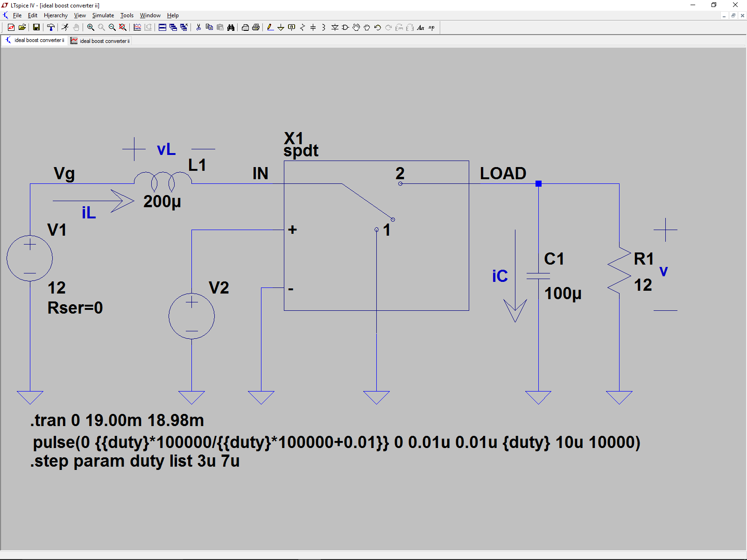
Task: Open the Simulate menu
Action: pyautogui.click(x=103, y=15)
